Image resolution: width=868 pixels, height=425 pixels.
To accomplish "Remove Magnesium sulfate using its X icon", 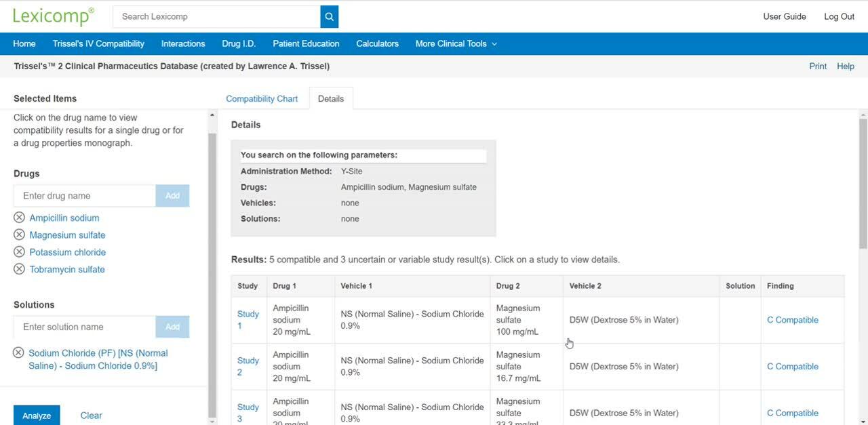I will click(x=19, y=235).
